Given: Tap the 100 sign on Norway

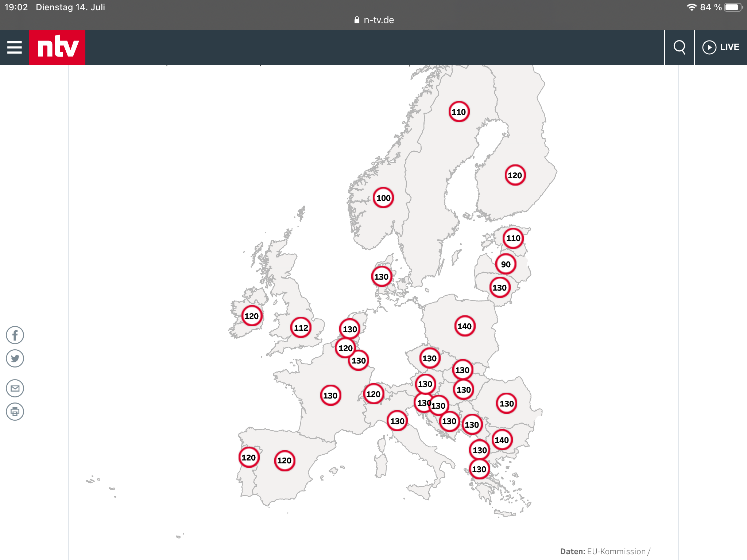Looking at the screenshot, I should [383, 198].
